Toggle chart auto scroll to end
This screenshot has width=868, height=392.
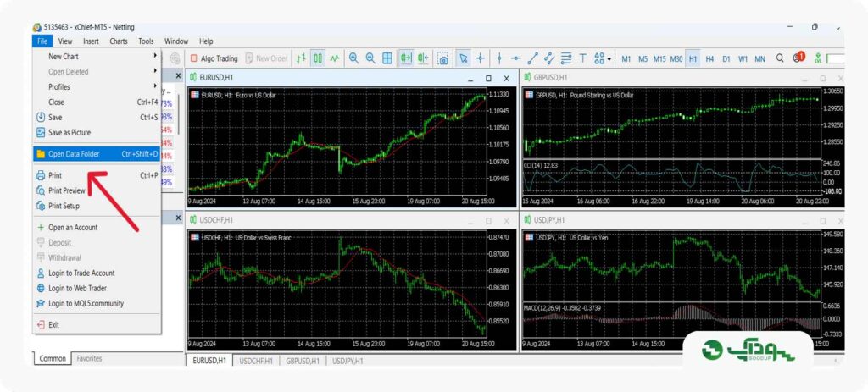pos(406,58)
